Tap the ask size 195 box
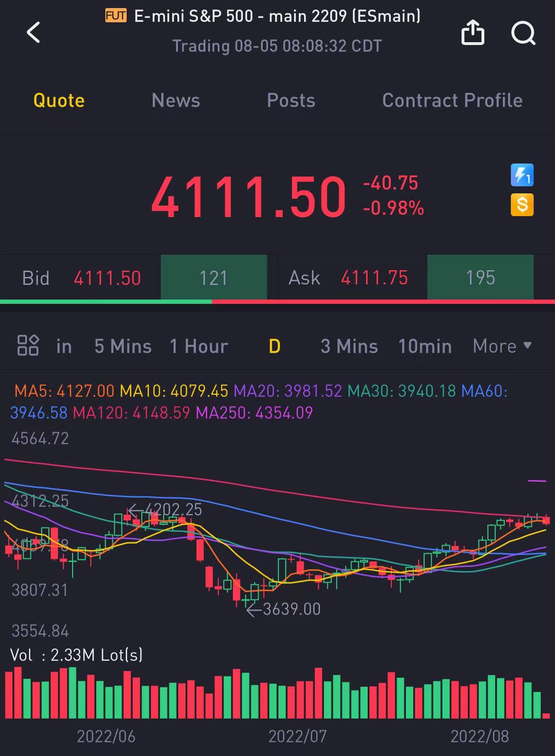 481,278
